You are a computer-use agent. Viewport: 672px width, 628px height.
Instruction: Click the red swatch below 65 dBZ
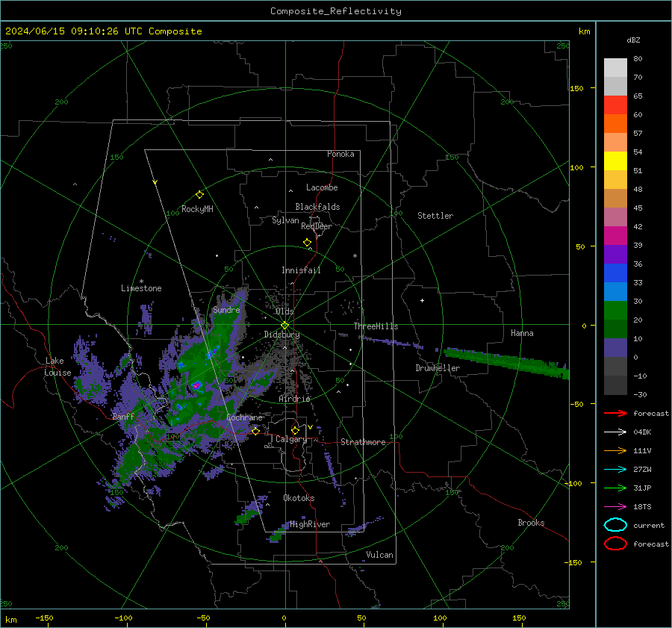615,105
